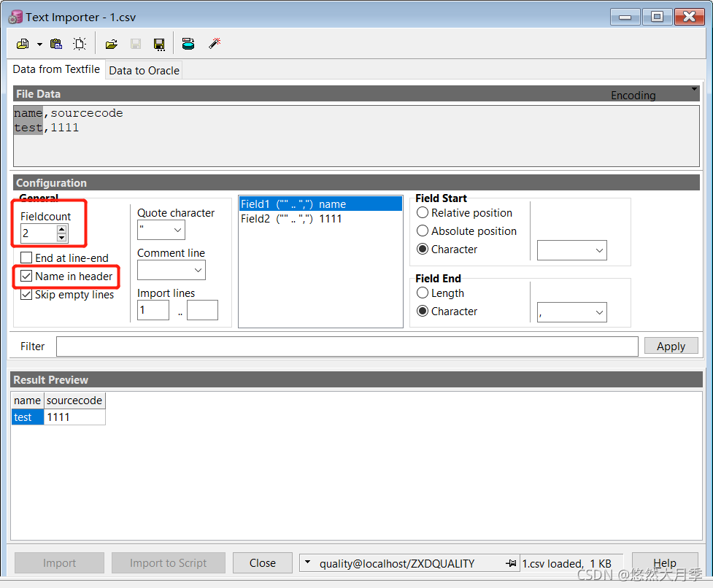Click the sourcecode column header in Result Preview
713x588 pixels.
[x=74, y=401]
